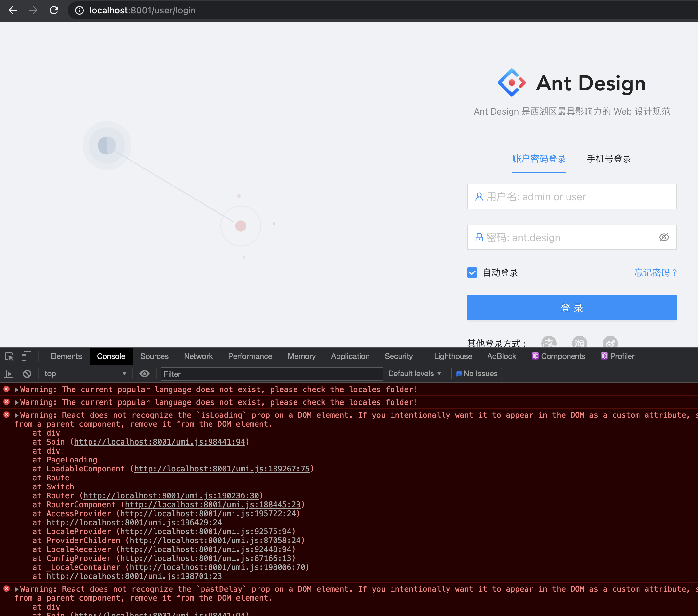This screenshot has width=698, height=616.
Task: Click the No Issues flag icon
Action: tap(459, 374)
